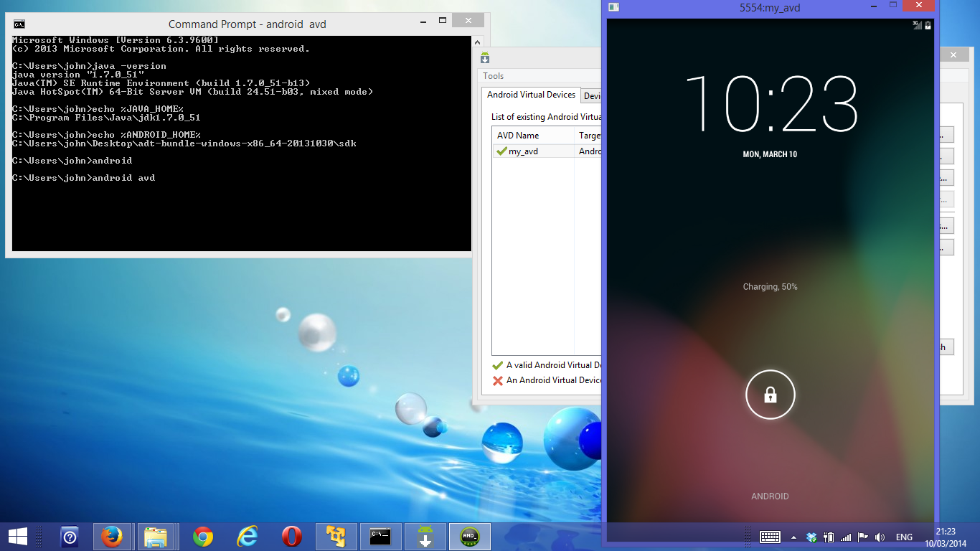Open the Help taskbar icon

tap(70, 537)
